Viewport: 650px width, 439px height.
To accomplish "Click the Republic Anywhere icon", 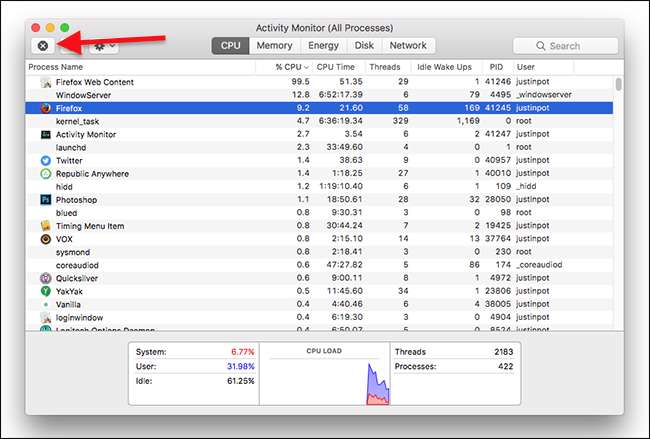I will click(46, 174).
